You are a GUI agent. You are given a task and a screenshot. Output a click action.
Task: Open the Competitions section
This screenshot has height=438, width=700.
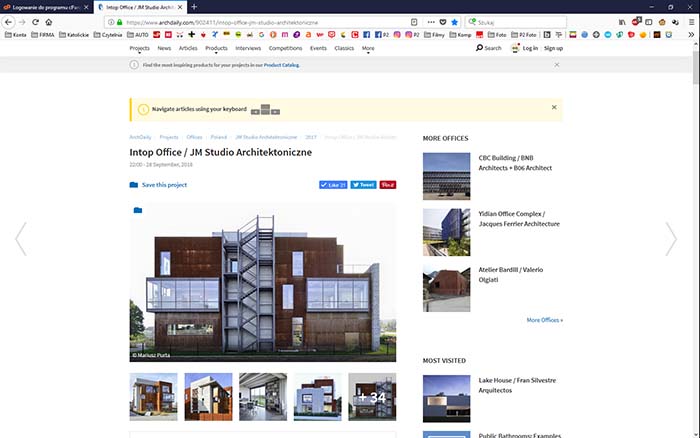[x=285, y=48]
